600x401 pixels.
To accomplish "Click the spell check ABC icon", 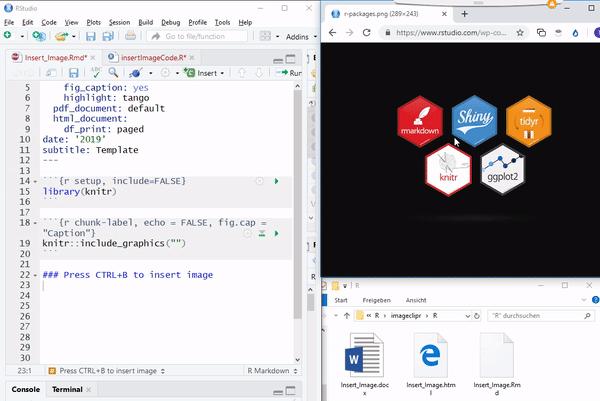I will [x=95, y=72].
